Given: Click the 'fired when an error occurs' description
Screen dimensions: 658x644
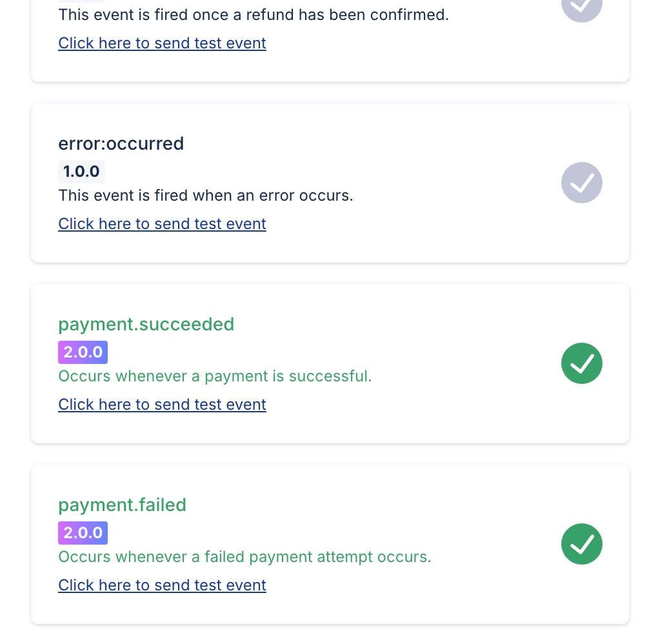Looking at the screenshot, I should point(206,196).
